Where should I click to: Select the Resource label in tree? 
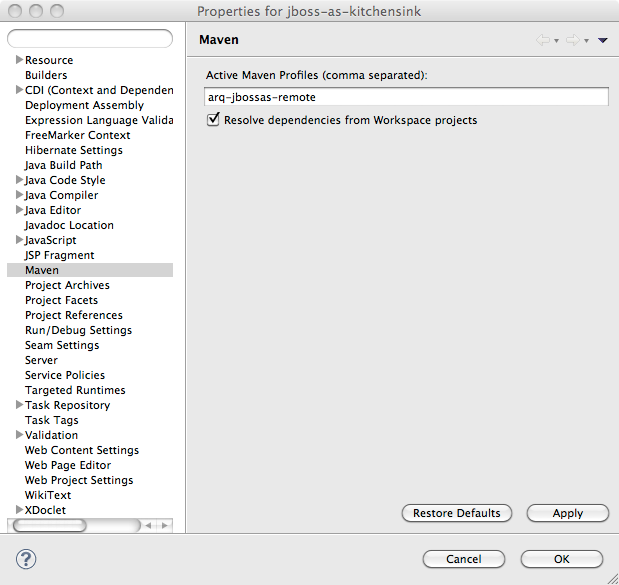pos(49,60)
